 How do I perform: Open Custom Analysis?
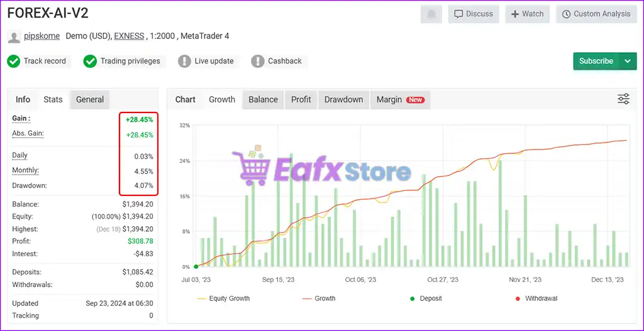596,14
